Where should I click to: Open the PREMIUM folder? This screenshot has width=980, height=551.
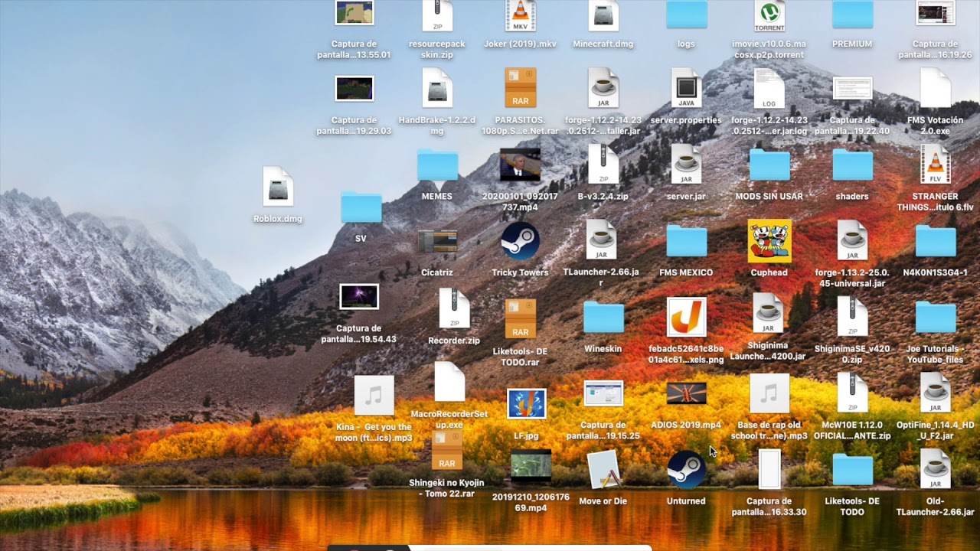tap(853, 15)
